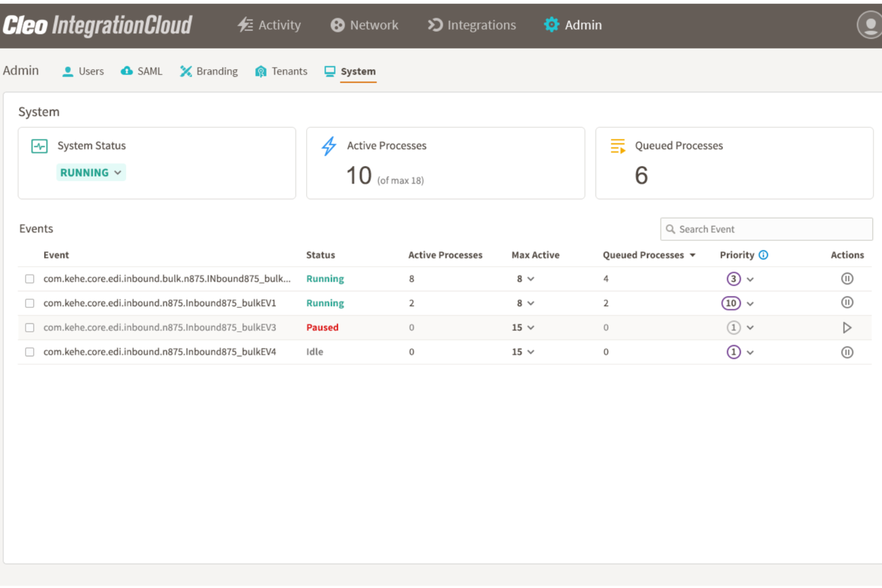Resume the paused Inbound875_bulkEV3 event
The height and width of the screenshot is (588, 882).
[847, 327]
